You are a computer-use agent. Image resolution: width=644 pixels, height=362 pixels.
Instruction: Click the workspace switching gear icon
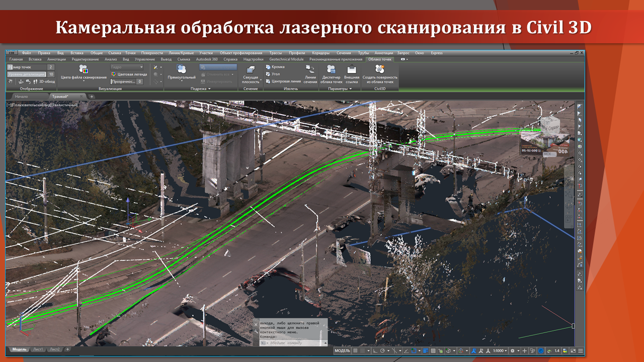pos(513,350)
